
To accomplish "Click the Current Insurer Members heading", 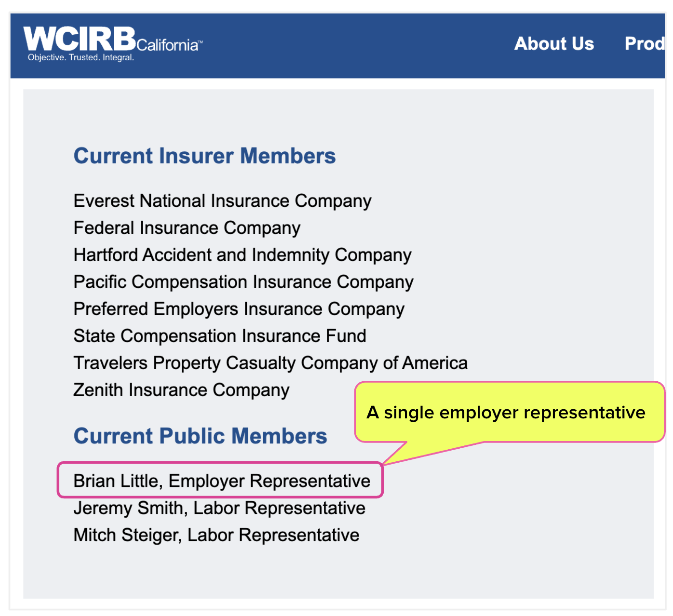I will 204,156.
